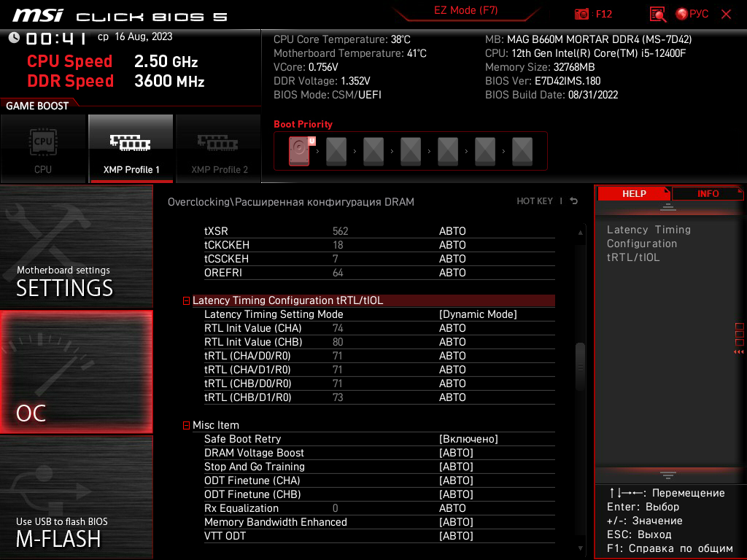Edit Rx Equalization АВТО field
The width and height of the screenshot is (747, 560).
pos(452,508)
